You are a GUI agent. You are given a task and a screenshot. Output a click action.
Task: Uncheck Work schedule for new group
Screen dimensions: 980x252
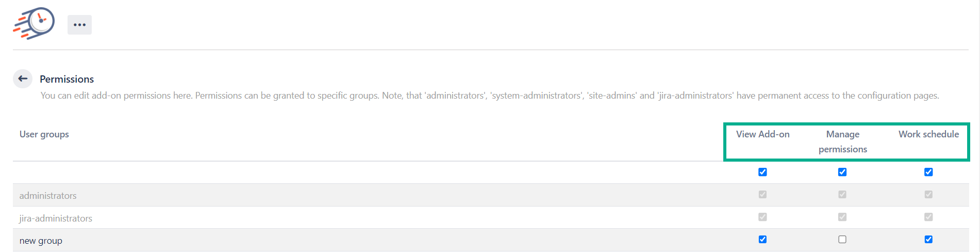coord(928,240)
